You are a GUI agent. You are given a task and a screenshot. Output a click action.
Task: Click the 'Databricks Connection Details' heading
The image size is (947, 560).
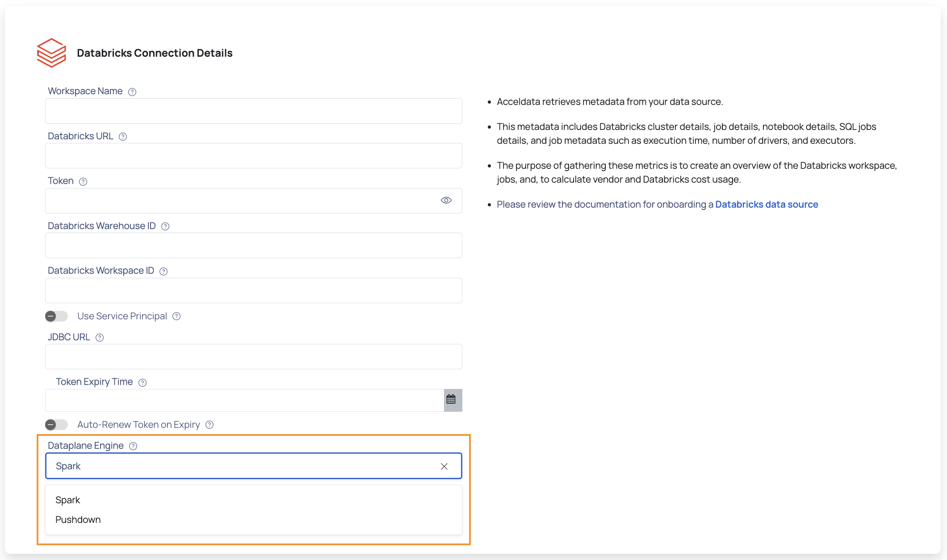click(155, 53)
